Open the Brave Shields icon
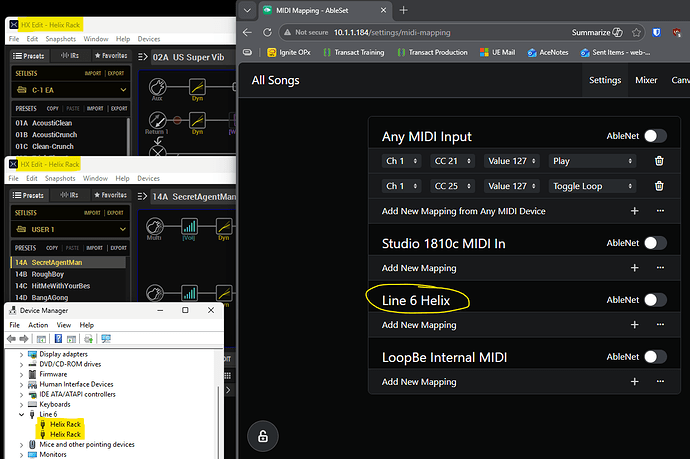Image resolution: width=690 pixels, height=459 pixels. [x=656, y=33]
